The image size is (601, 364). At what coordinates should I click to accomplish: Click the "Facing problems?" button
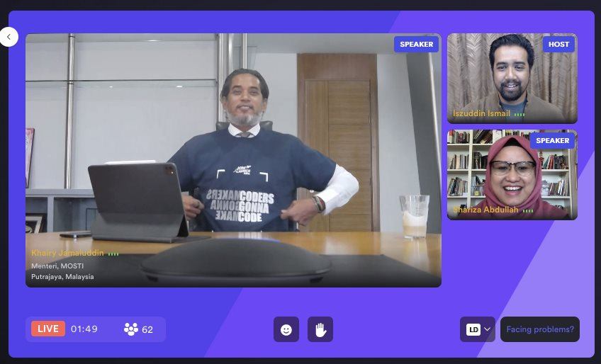tap(540, 329)
